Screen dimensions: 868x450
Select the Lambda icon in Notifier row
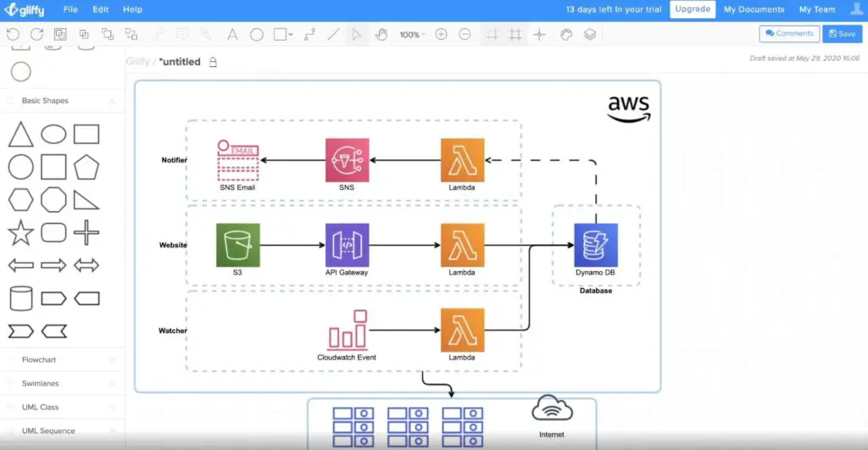[462, 160]
